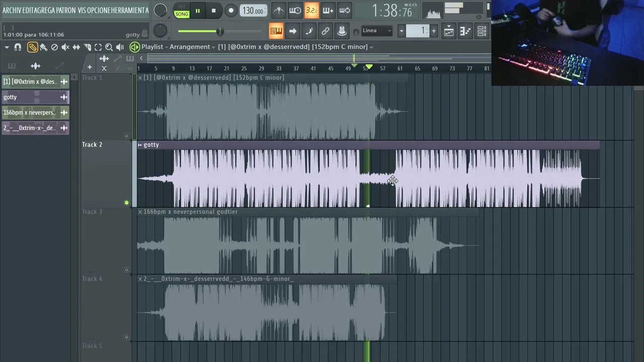Image resolution: width=644 pixels, height=362 pixels.
Task: Show audio clips tab in picker panel
Action: 35,66
